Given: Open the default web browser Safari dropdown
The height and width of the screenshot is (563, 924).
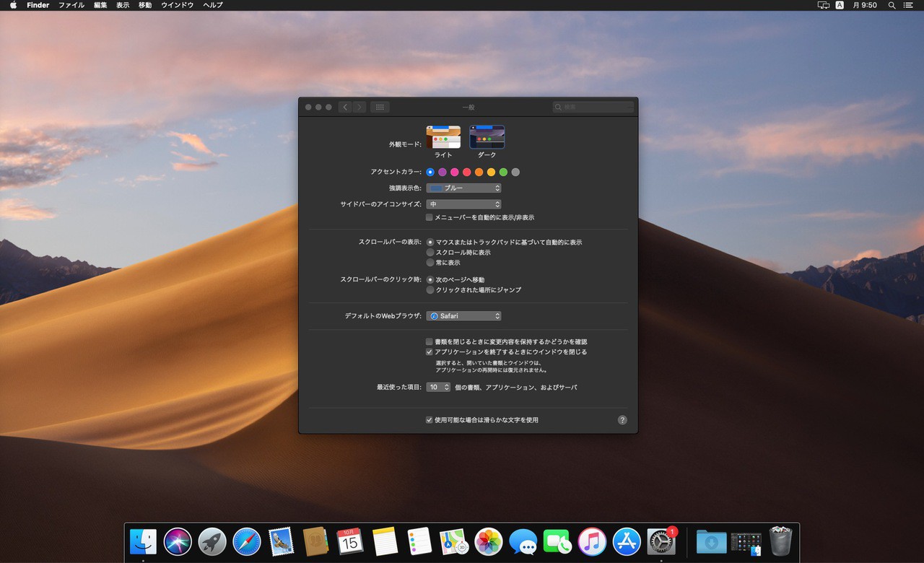Looking at the screenshot, I should 463,316.
